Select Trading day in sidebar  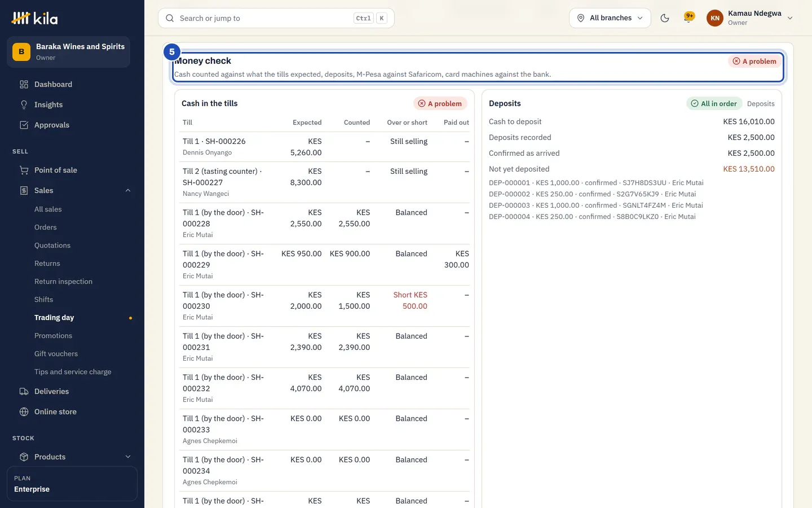(54, 317)
